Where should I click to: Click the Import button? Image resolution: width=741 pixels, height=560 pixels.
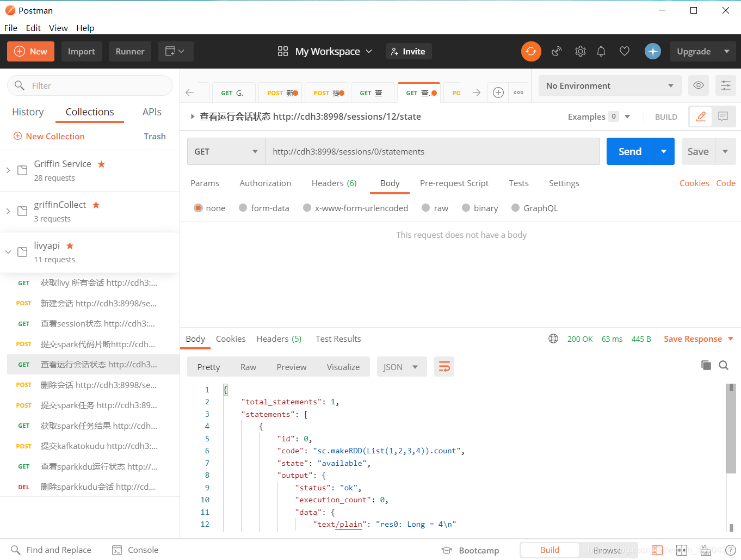click(82, 51)
